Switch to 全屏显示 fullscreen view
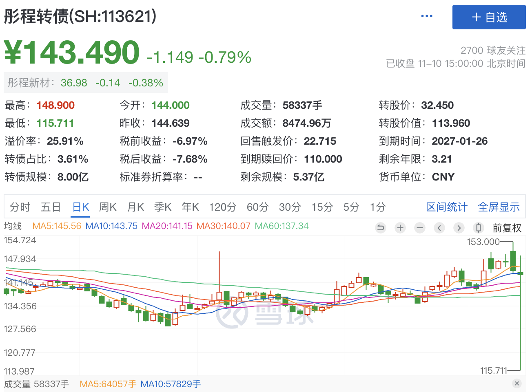 coord(499,207)
